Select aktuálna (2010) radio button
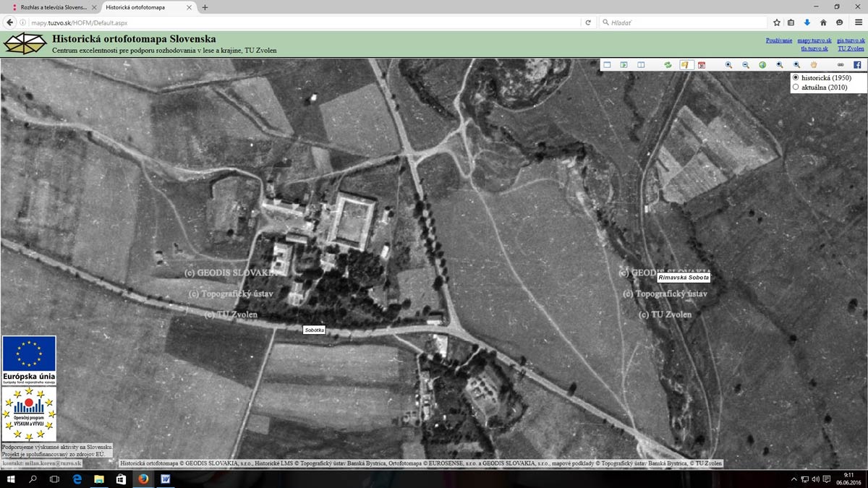The width and height of the screenshot is (868, 488). (796, 87)
